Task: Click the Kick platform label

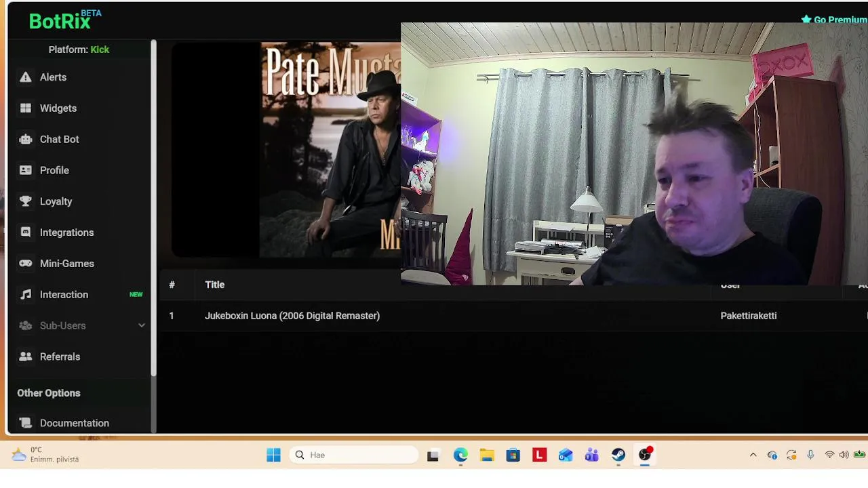Action: 100,49
